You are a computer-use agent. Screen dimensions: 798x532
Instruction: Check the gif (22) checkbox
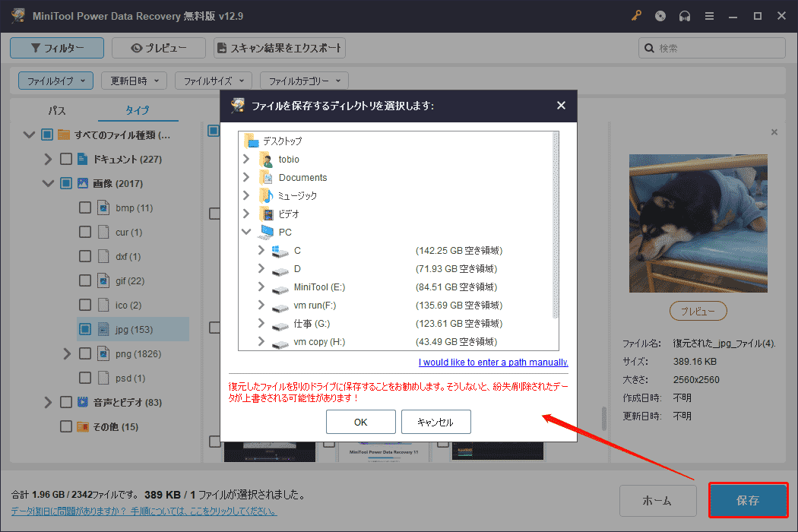pyautogui.click(x=85, y=280)
